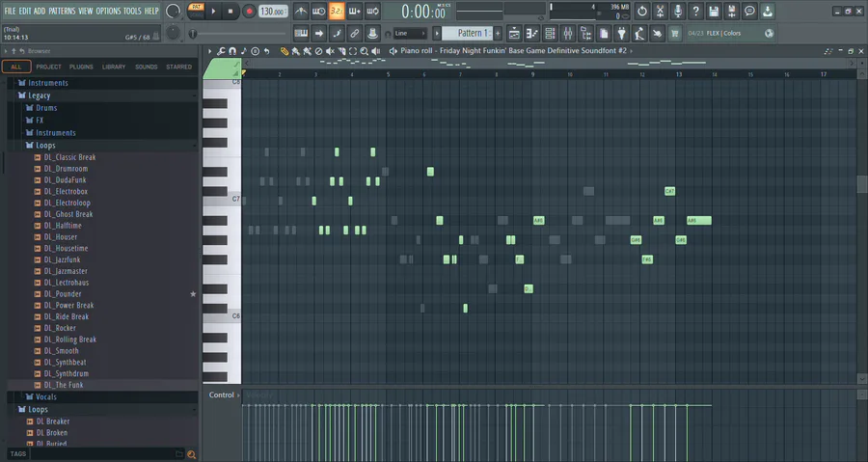The width and height of the screenshot is (868, 462).
Task: Click the transport Stop button
Action: pyautogui.click(x=231, y=11)
